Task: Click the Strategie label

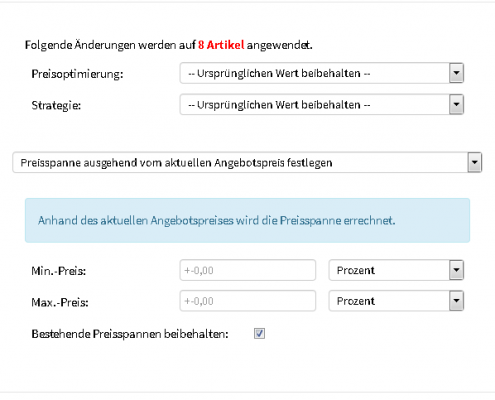Action: coord(56,106)
